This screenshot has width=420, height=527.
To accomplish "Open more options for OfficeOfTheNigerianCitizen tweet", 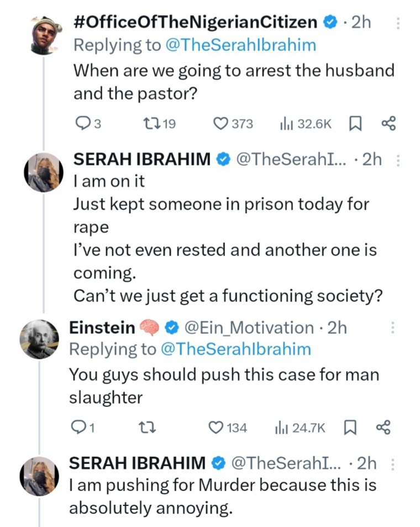I will click(x=399, y=23).
